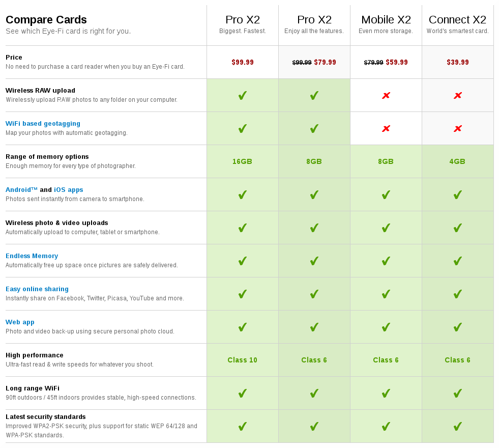Open the iOS apps link

point(69,190)
